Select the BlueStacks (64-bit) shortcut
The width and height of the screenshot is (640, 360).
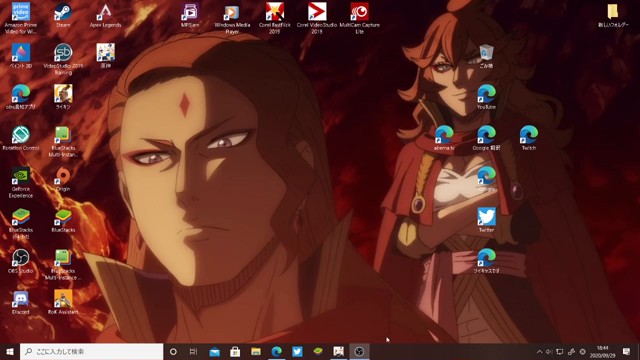21,223
